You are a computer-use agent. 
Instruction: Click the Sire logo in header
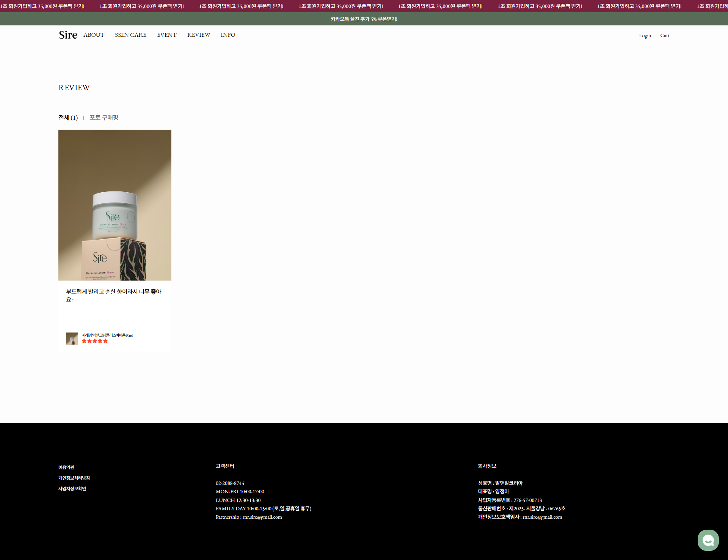pyautogui.click(x=68, y=35)
